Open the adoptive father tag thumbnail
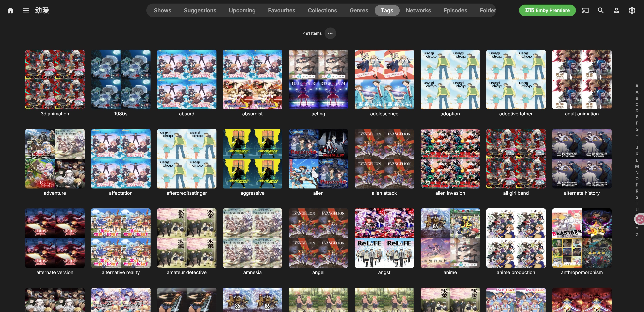This screenshot has width=644, height=312. [516, 79]
